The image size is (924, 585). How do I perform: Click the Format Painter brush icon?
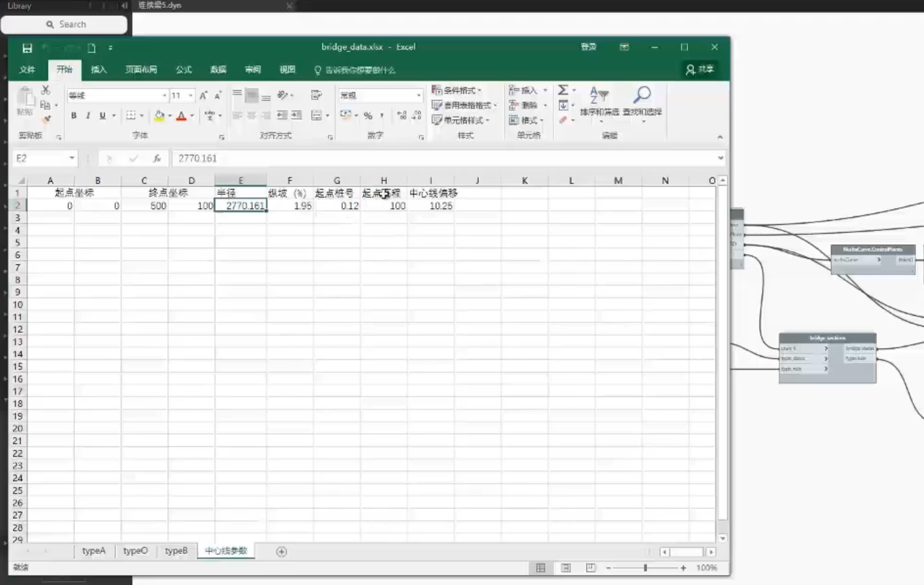(x=46, y=119)
